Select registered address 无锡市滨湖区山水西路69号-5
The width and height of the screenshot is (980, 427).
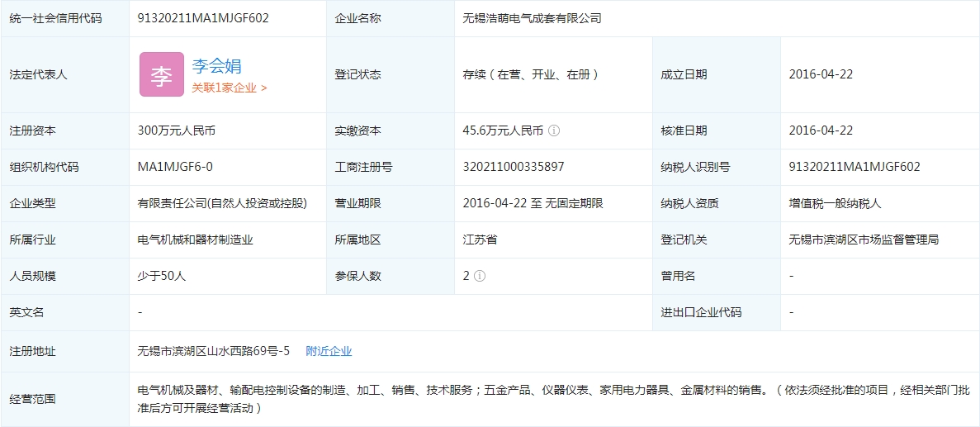pos(213,351)
